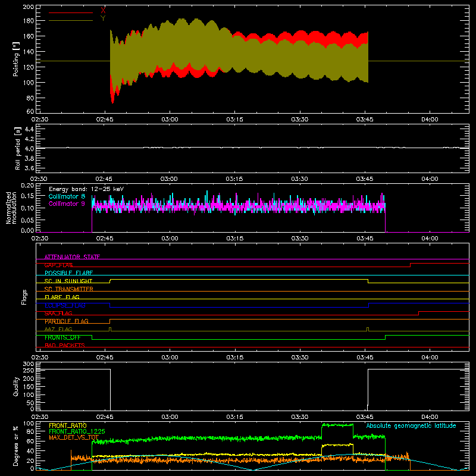Click the SC_IN_SUNLIGHT flag label
This screenshot has height=476, width=476.
click(x=68, y=281)
